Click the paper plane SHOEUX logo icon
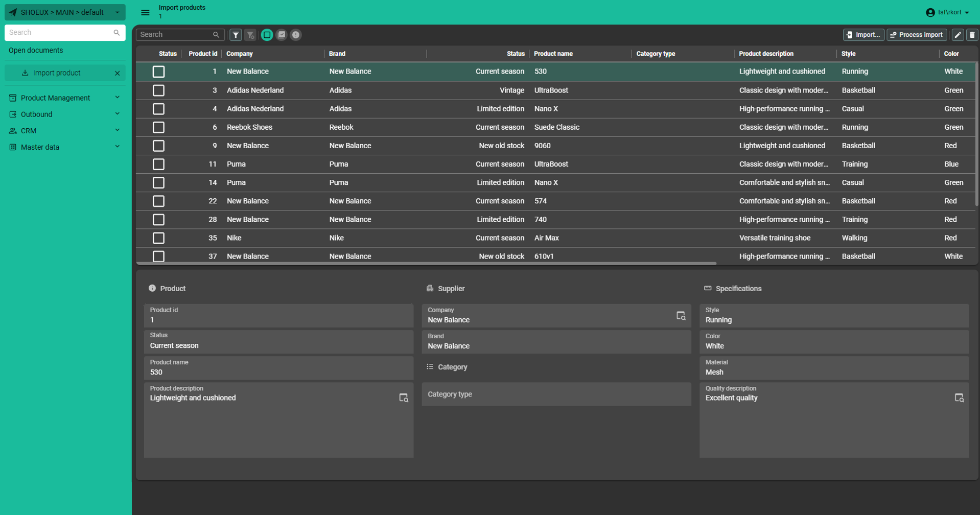This screenshot has height=515, width=980. coord(13,12)
